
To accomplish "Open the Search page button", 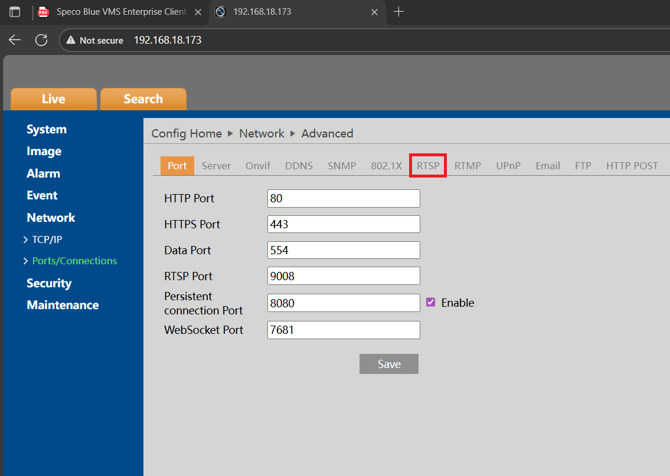I will click(x=143, y=99).
